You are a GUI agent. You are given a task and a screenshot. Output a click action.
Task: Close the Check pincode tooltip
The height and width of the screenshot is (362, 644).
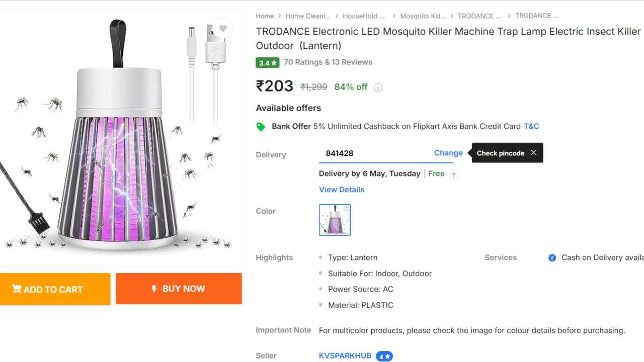coord(533,153)
